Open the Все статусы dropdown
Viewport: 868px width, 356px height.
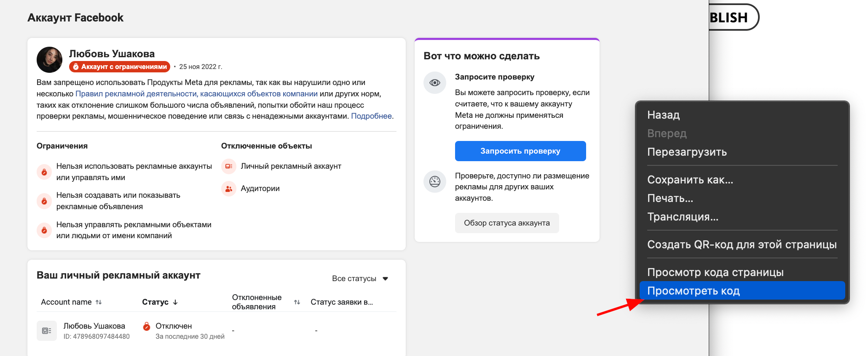[360, 279]
